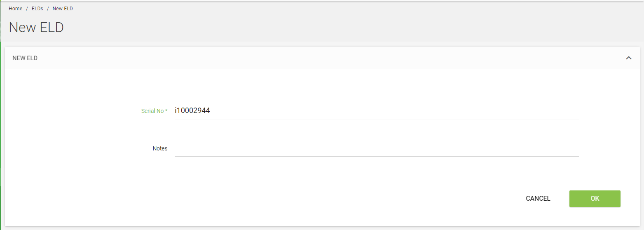Confirm with the green OK button
This screenshot has width=644, height=230.
(x=595, y=199)
